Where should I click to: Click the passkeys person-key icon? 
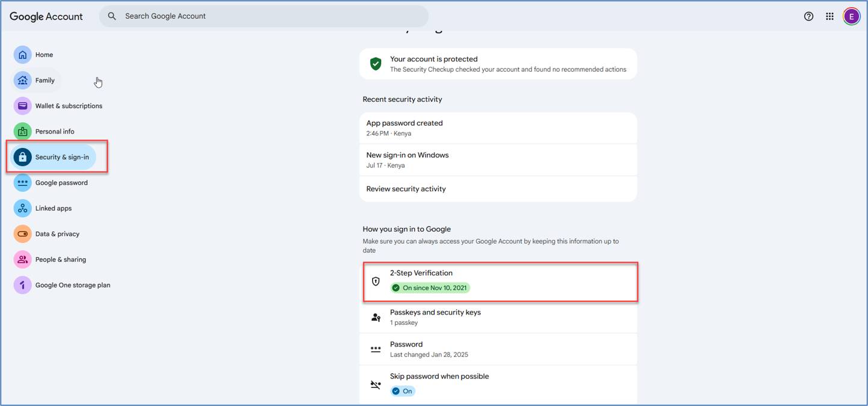pyautogui.click(x=376, y=318)
